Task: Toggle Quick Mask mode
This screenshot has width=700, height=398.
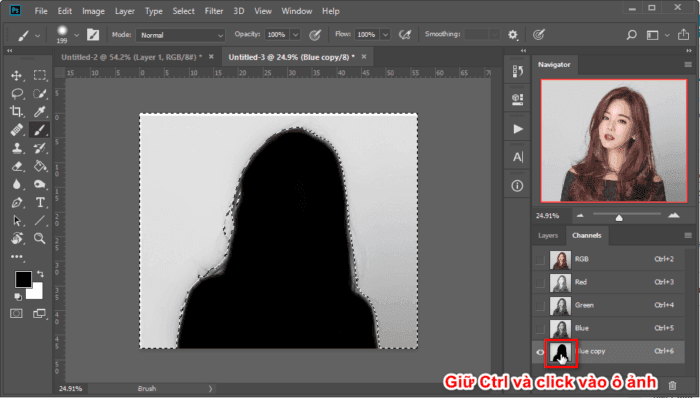Action: (x=17, y=314)
